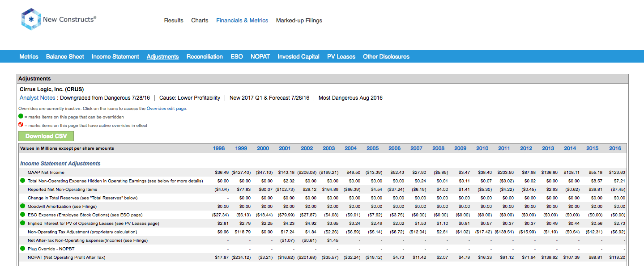Click the 2012 column header

pos(526,148)
